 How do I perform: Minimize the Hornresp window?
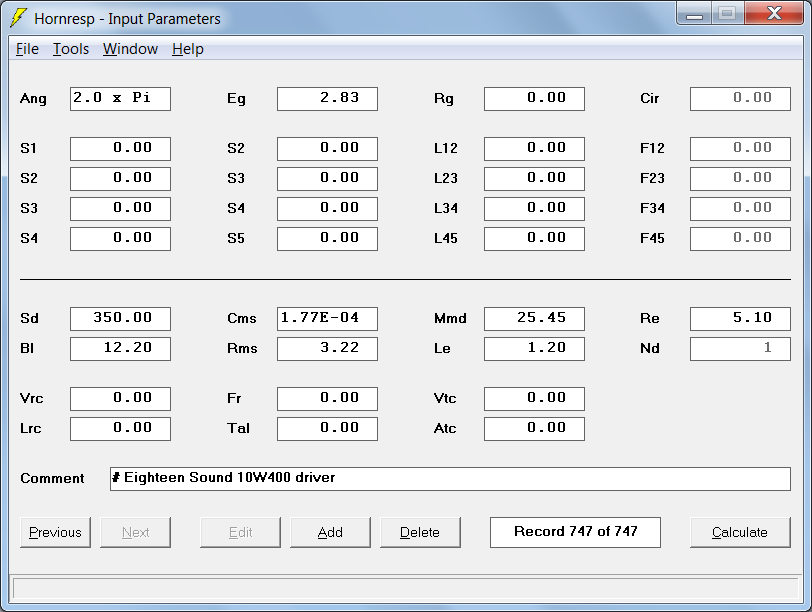pyautogui.click(x=694, y=14)
